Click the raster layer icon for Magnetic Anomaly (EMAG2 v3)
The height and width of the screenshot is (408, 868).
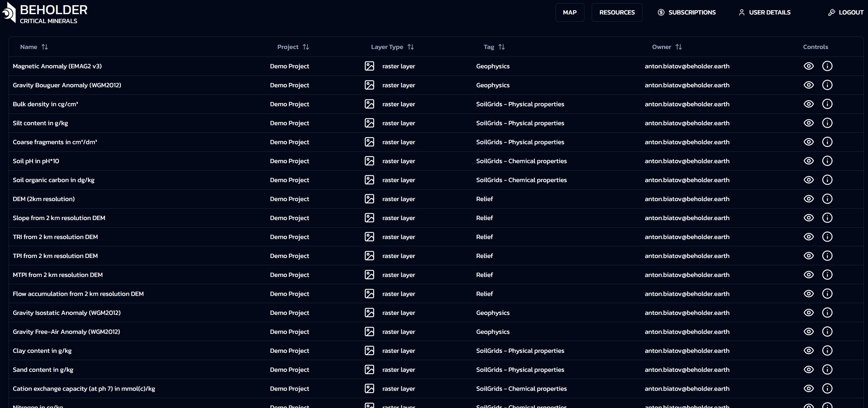click(369, 66)
